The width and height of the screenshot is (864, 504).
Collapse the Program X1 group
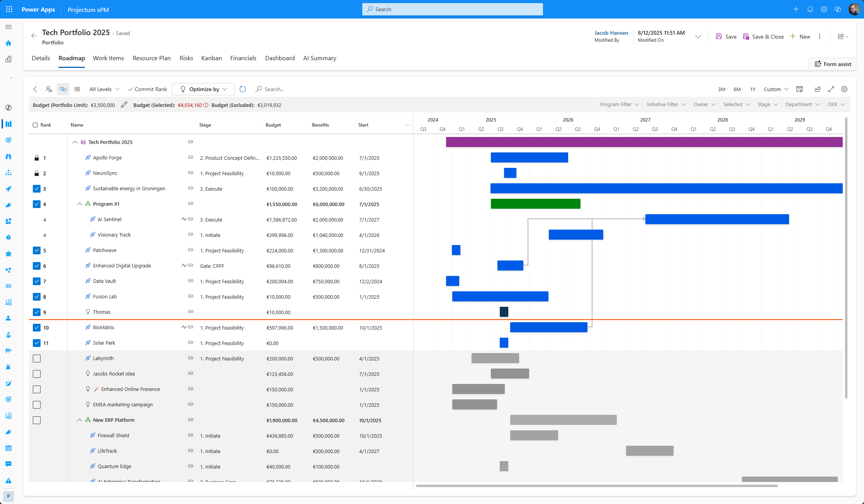point(80,204)
